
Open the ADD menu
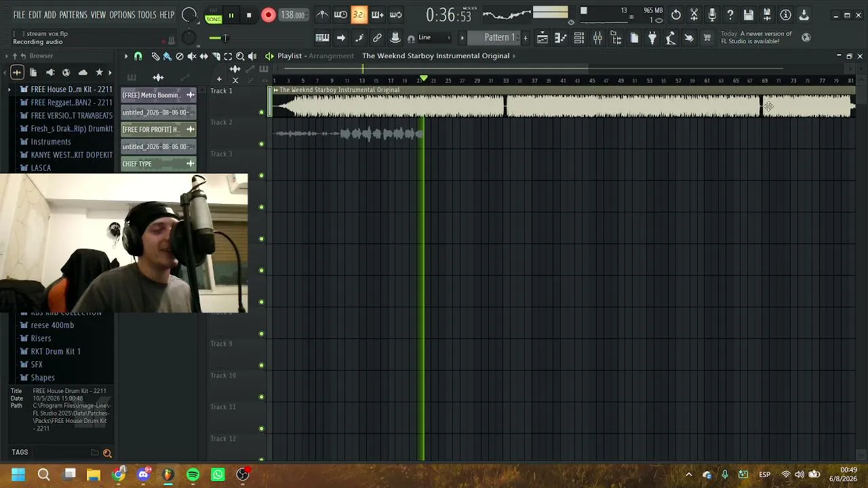[x=50, y=15]
